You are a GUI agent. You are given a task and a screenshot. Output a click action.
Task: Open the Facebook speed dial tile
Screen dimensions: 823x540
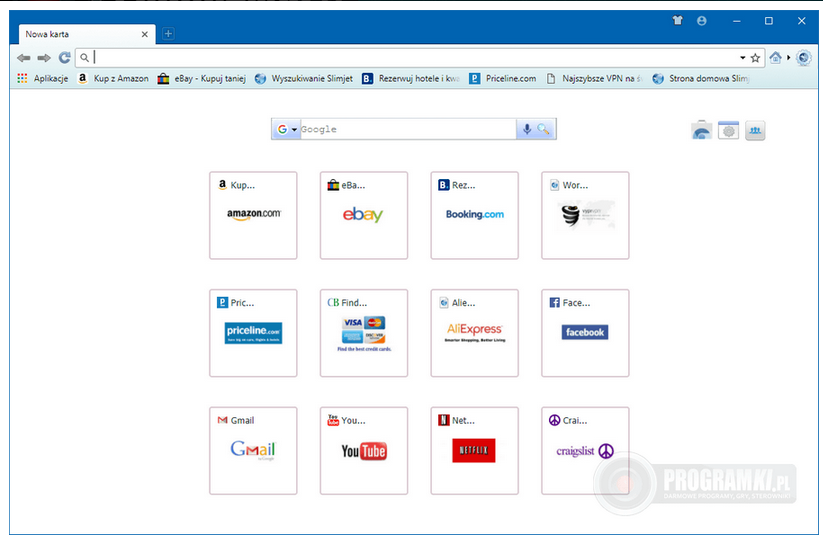(x=585, y=333)
